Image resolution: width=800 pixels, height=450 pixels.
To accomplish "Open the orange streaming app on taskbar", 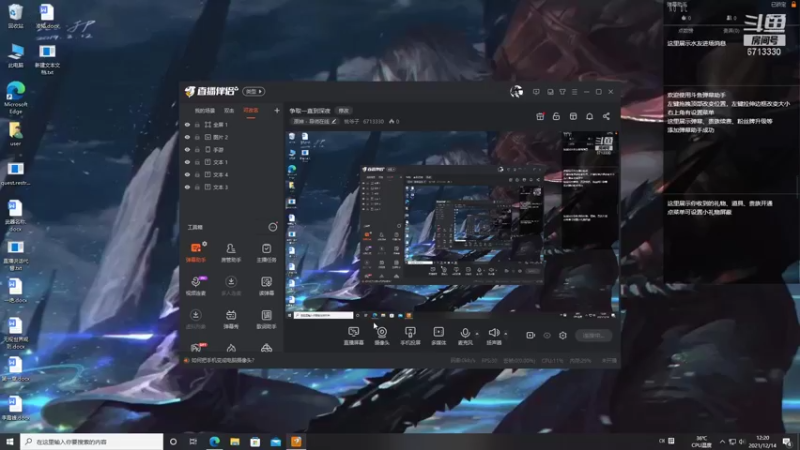I will click(296, 441).
